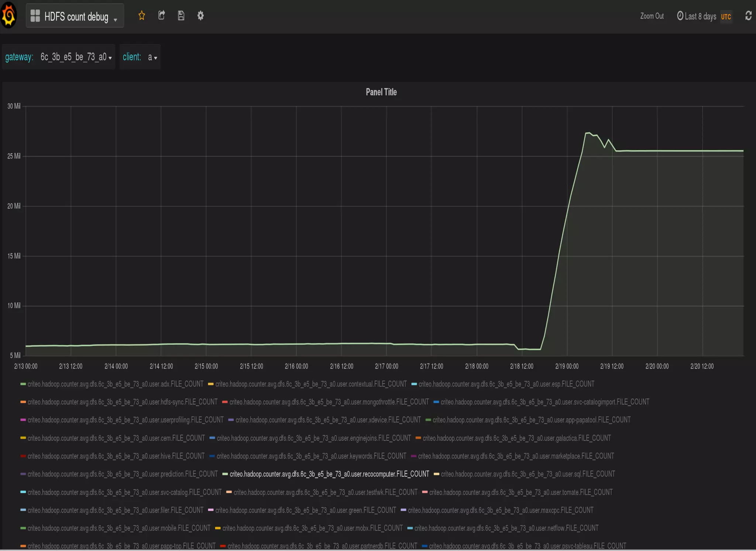Click the dashboard grid icon
The width and height of the screenshot is (756, 551).
pos(35,16)
